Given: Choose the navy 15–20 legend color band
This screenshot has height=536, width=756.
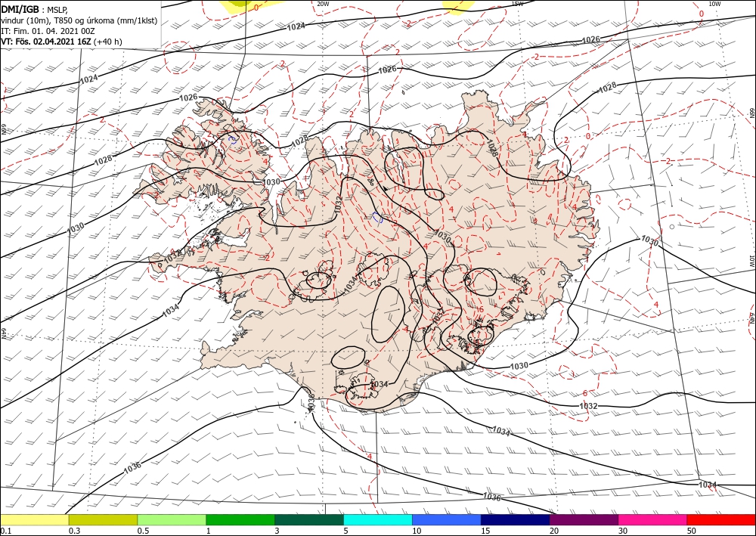Looking at the screenshot, I should coord(516,519).
